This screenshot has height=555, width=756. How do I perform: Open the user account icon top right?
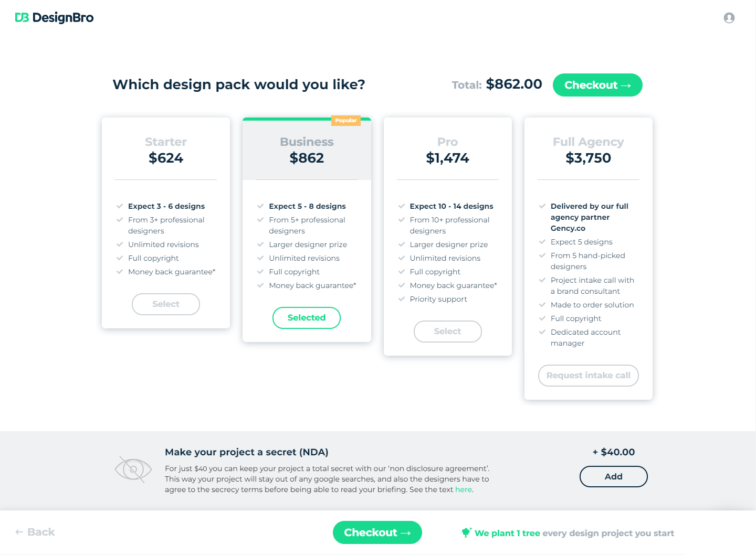click(729, 17)
